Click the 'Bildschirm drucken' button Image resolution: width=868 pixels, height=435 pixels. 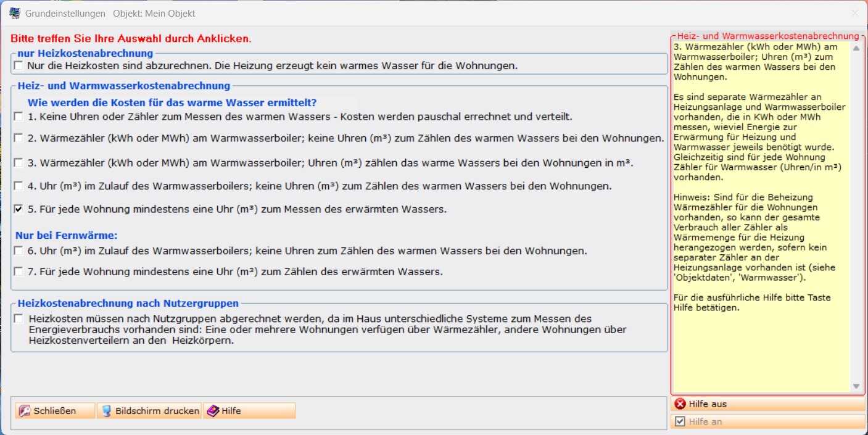(x=149, y=411)
